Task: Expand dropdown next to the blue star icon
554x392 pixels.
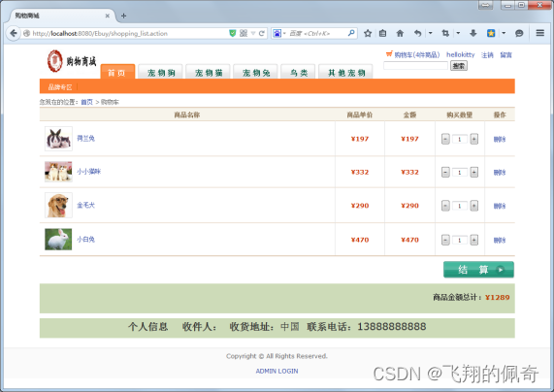Action: click(504, 33)
